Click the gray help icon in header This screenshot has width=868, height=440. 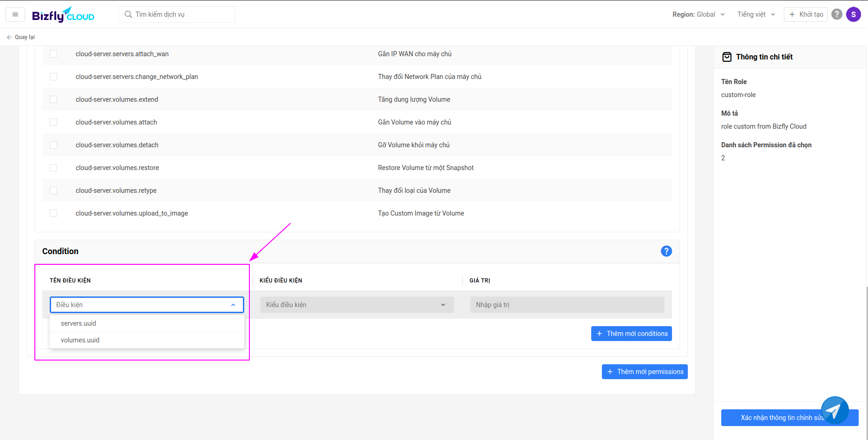[x=836, y=14]
